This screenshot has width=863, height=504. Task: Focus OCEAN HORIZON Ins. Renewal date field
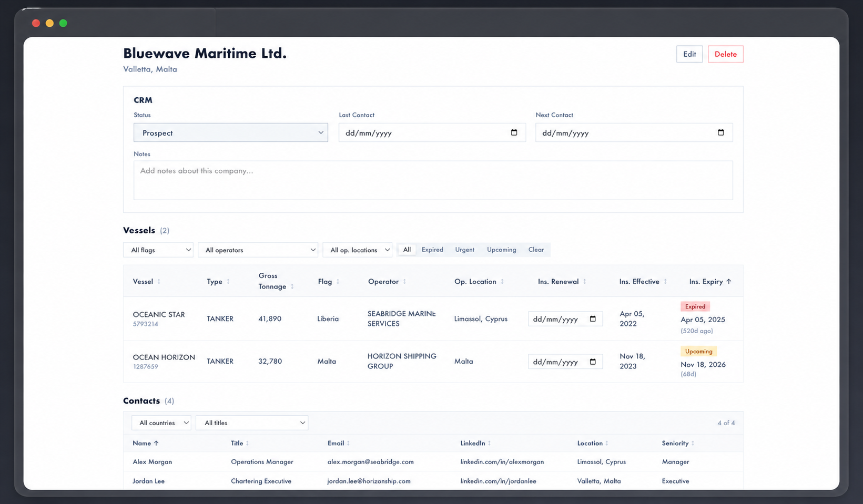(565, 362)
